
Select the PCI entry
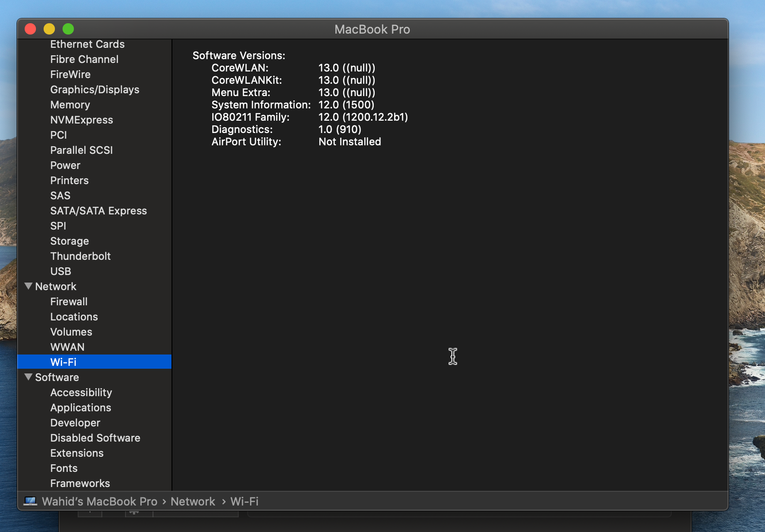coord(59,135)
